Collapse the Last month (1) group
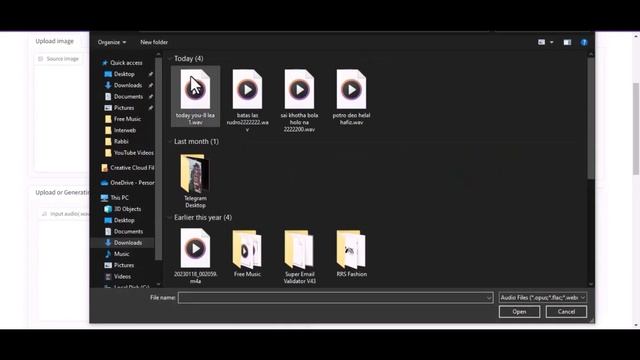This screenshot has height=360, width=640. pyautogui.click(x=170, y=142)
